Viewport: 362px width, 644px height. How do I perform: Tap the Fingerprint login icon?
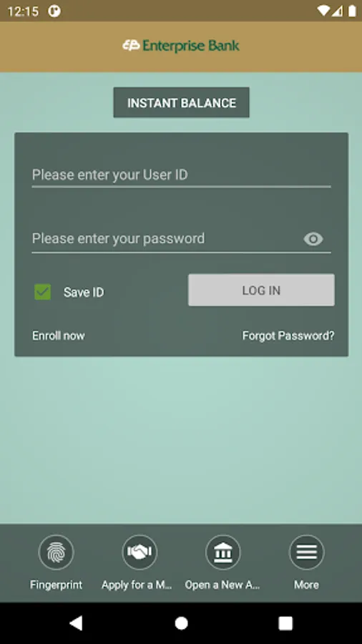coord(57,552)
